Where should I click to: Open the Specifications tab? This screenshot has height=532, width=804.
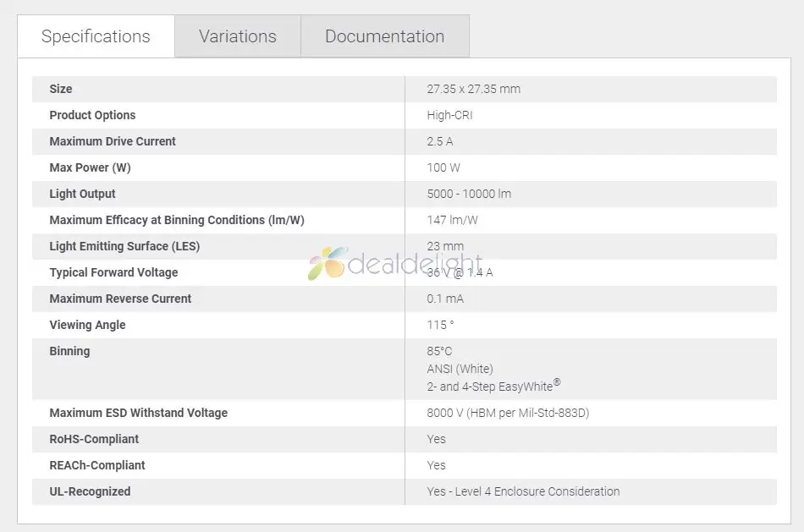[96, 36]
